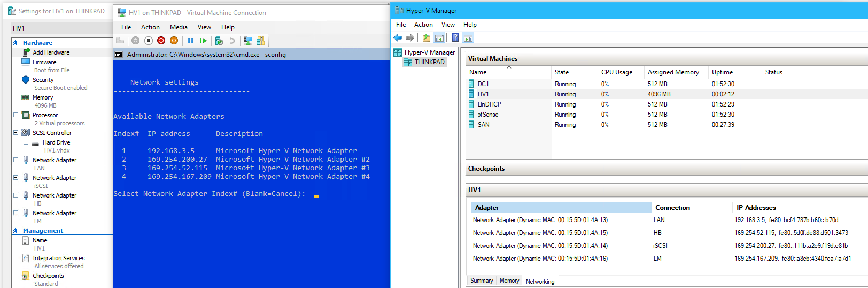Open Action menu in VM Connection window
Image resolution: width=868 pixels, height=288 pixels.
point(150,27)
